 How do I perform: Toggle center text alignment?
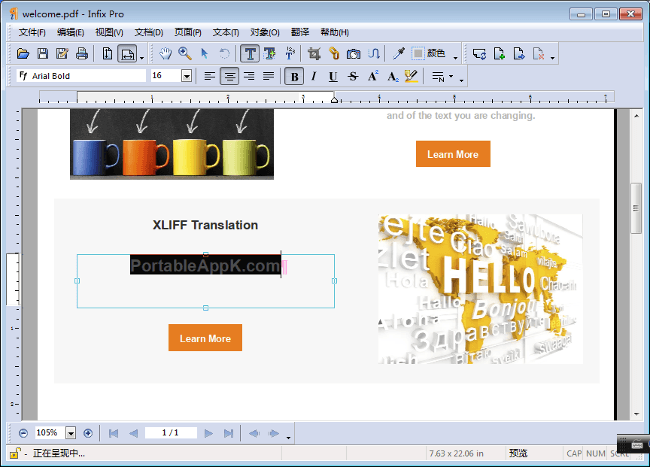[x=229, y=76]
